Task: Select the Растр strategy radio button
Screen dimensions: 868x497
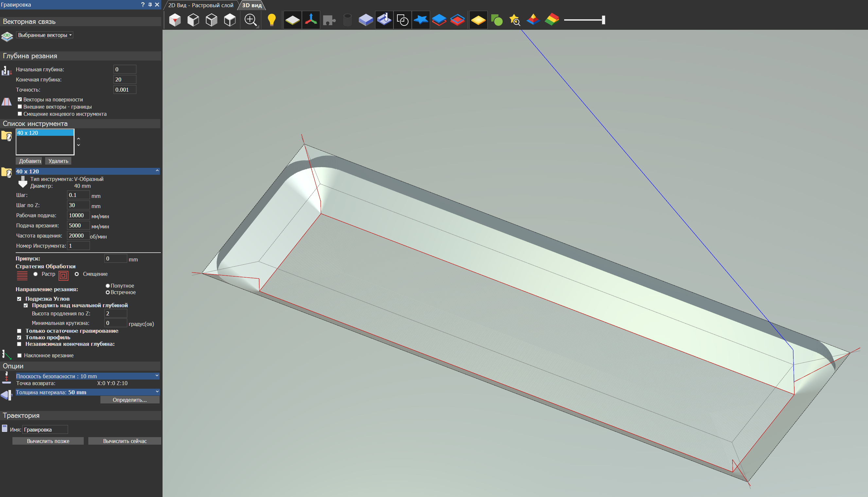Action: tap(35, 274)
